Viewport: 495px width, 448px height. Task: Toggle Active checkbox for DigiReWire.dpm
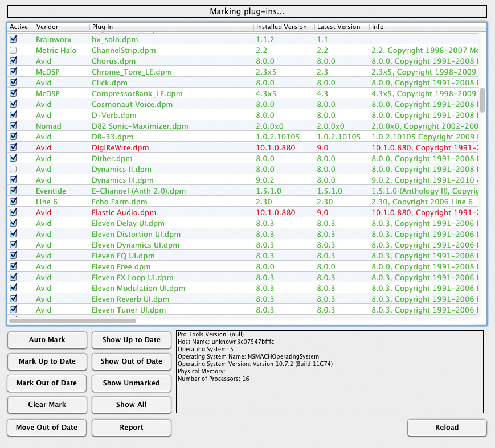[x=13, y=147]
